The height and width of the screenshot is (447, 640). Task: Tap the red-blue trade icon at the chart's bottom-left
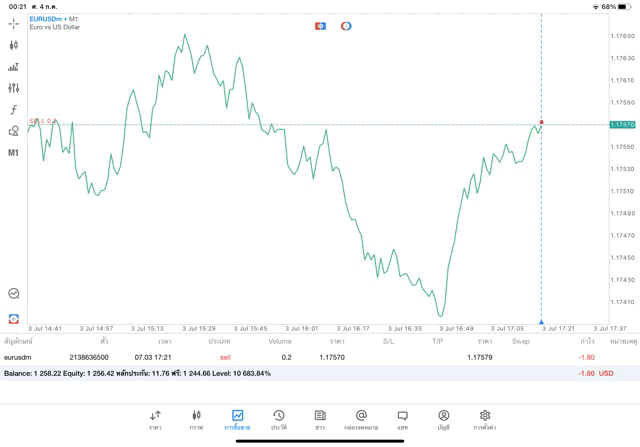tap(14, 318)
